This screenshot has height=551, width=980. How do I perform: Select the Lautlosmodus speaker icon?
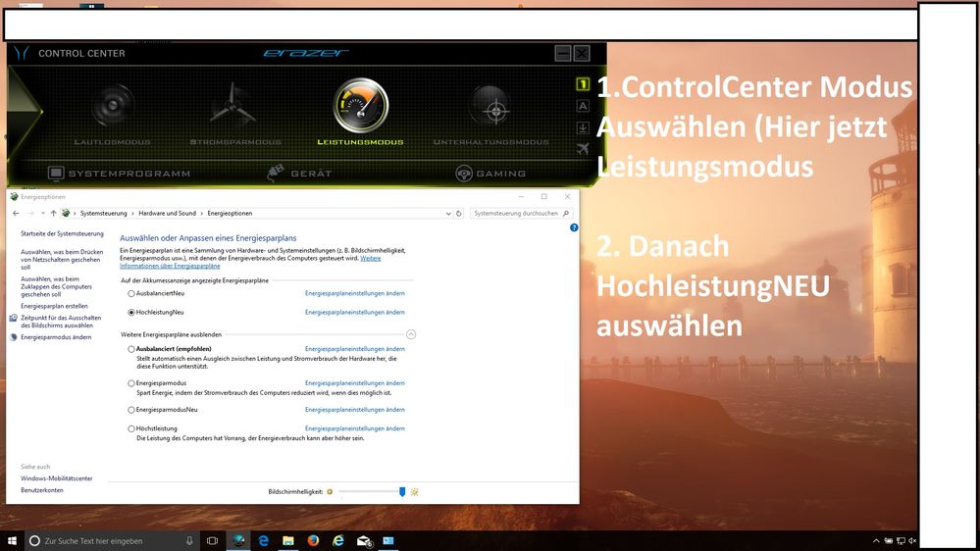pyautogui.click(x=112, y=107)
